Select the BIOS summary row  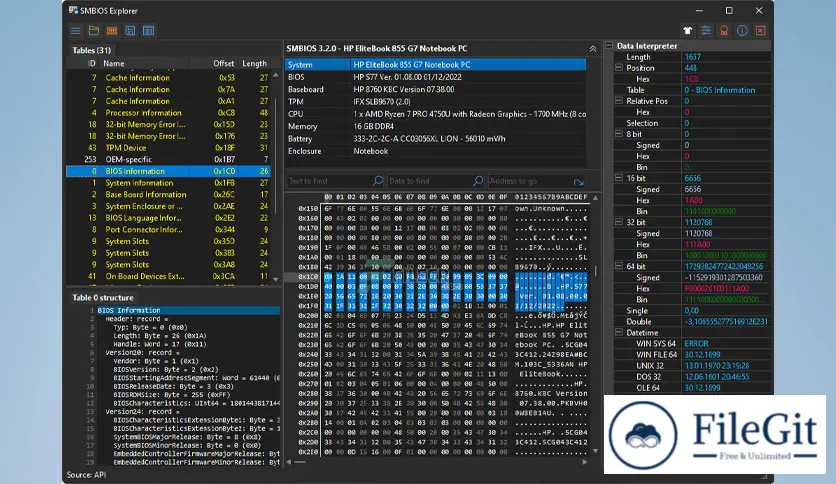pyautogui.click(x=436, y=77)
